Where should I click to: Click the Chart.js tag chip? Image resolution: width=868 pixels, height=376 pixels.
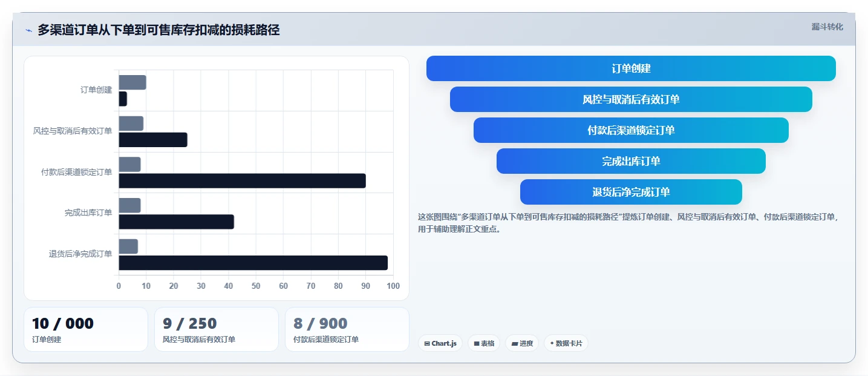click(x=440, y=343)
